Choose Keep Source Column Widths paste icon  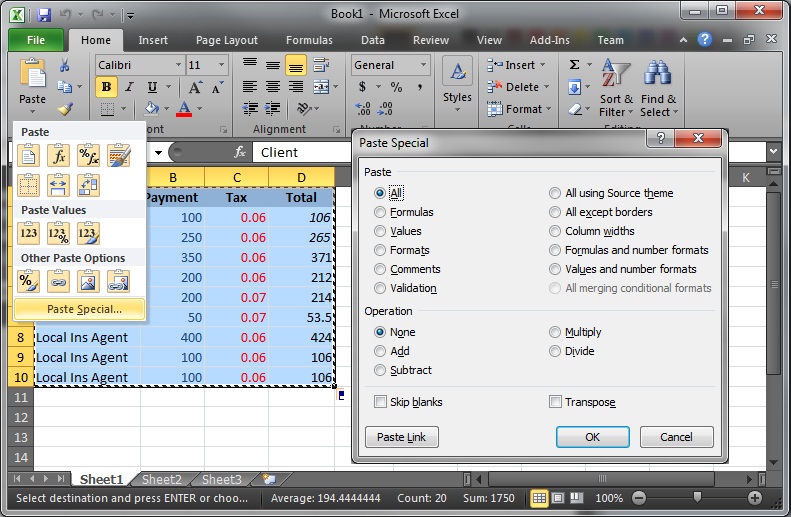[59, 185]
